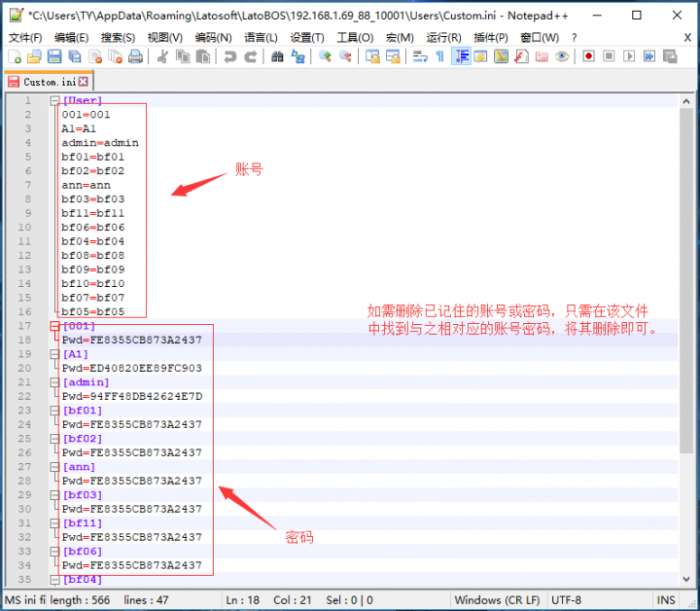
Task: Click Windows (CR LF) line ending in status bar
Action: (x=497, y=600)
